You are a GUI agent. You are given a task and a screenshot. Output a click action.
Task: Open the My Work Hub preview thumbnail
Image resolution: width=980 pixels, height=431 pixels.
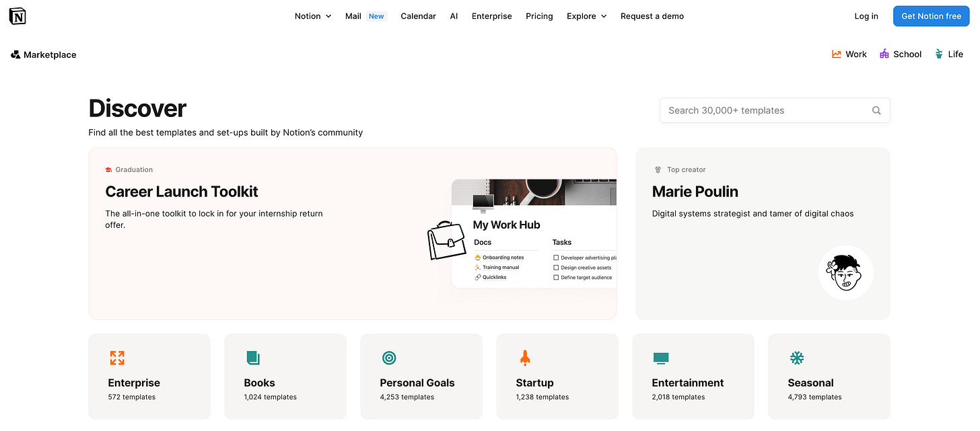click(534, 233)
